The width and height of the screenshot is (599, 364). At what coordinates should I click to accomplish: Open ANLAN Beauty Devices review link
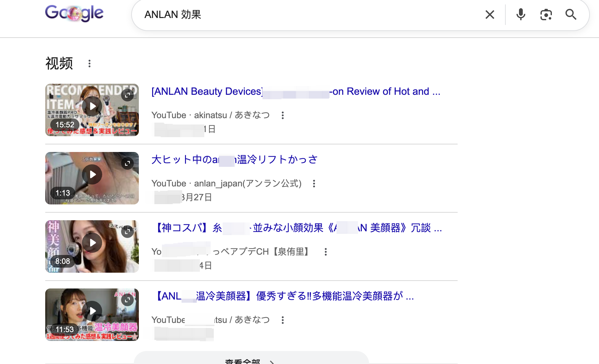tap(296, 91)
